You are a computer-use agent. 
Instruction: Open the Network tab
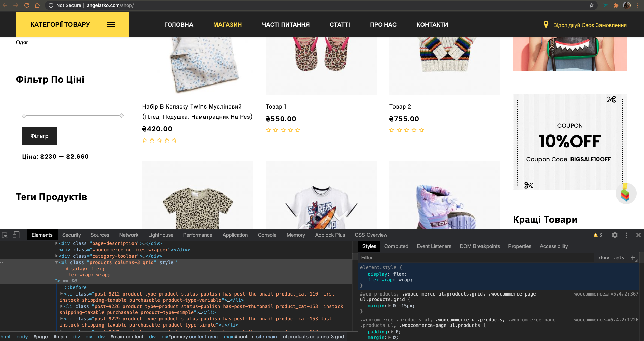(129, 235)
